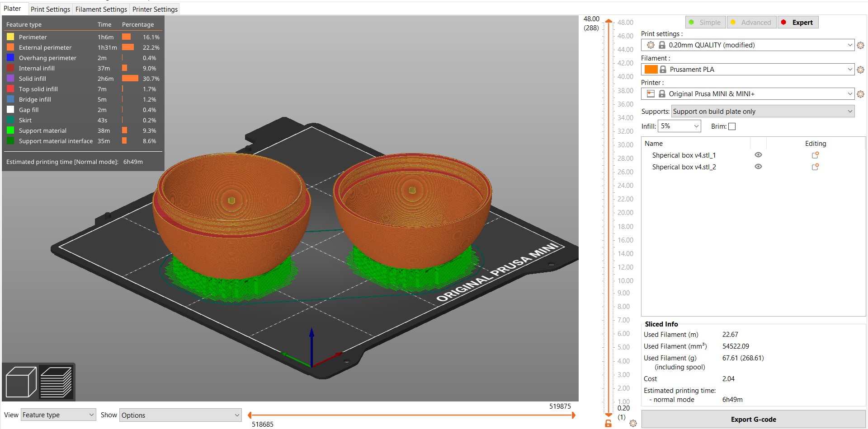868x429 pixels.
Task: Hide Shperical box v4.stl_2 with its eye icon
Action: pyautogui.click(x=759, y=167)
